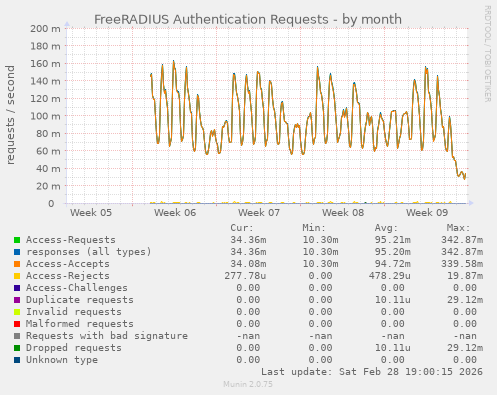Click the Access-Rejects yellow legend swatch

(x=17, y=276)
